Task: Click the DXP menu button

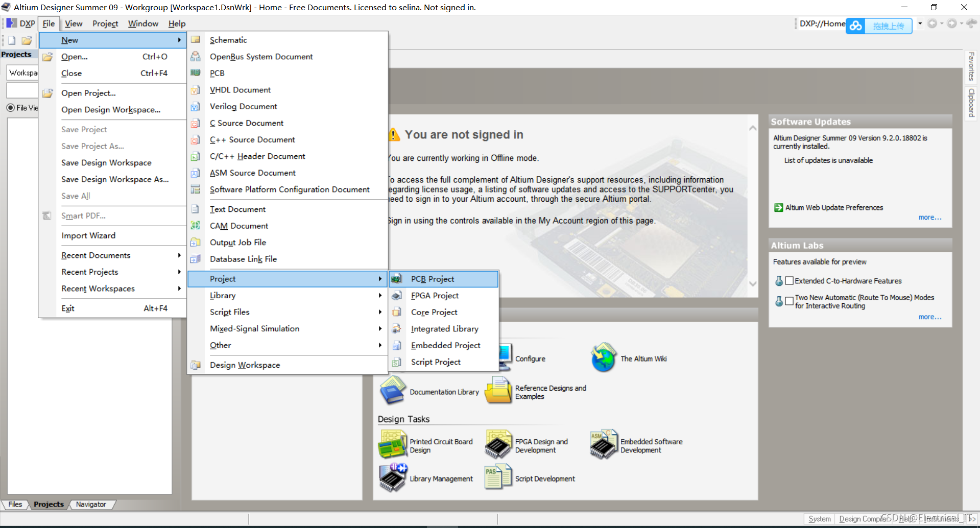Action: coord(21,23)
